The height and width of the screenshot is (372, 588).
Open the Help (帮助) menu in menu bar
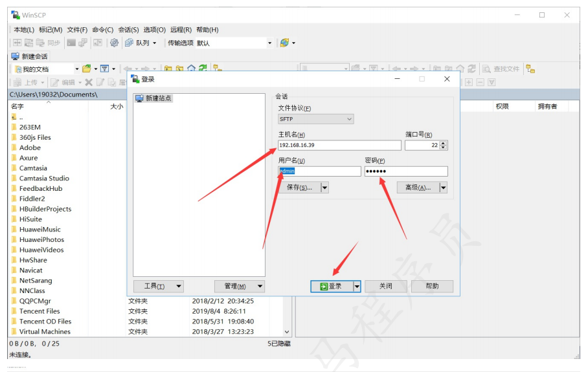pos(207,30)
